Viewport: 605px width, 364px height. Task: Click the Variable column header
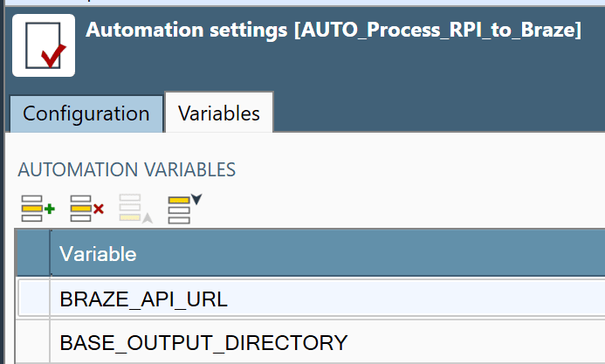tap(98, 254)
